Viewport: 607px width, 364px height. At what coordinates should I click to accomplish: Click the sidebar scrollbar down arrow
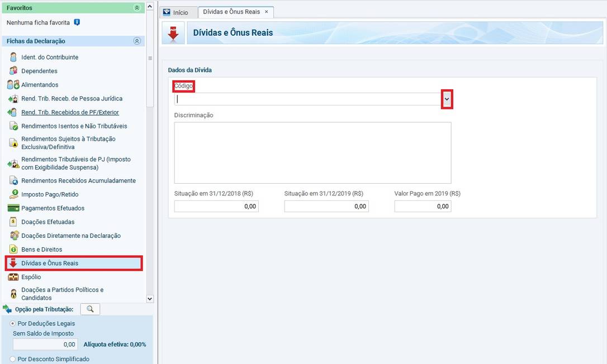(x=149, y=299)
